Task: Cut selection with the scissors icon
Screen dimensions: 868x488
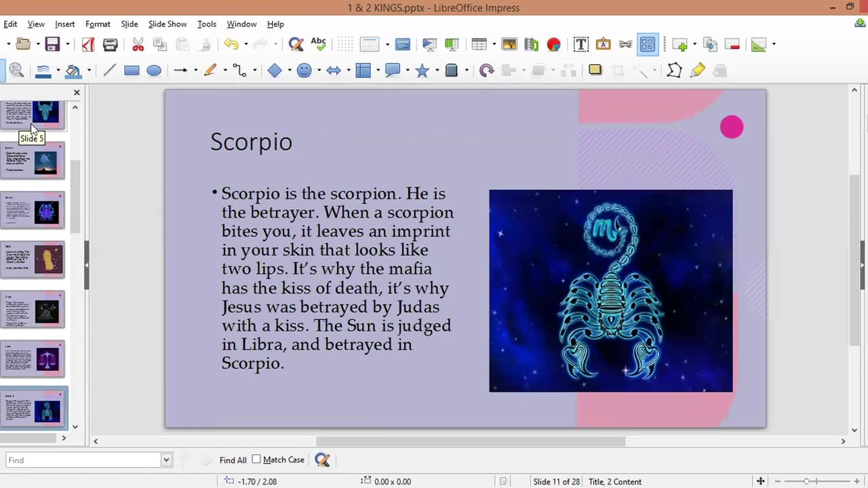Action: click(x=138, y=45)
